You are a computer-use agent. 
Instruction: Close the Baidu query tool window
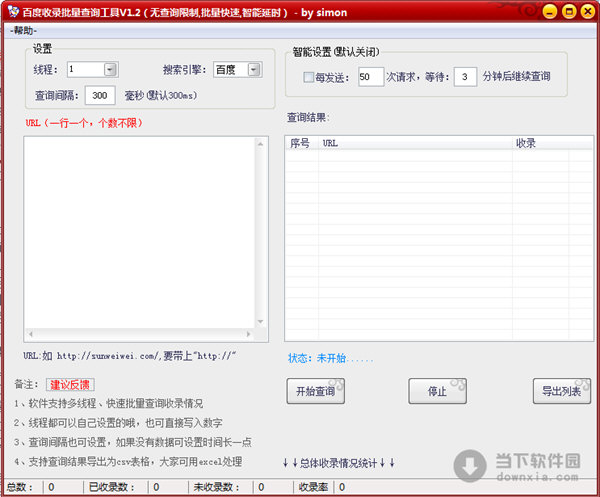pyautogui.click(x=586, y=11)
